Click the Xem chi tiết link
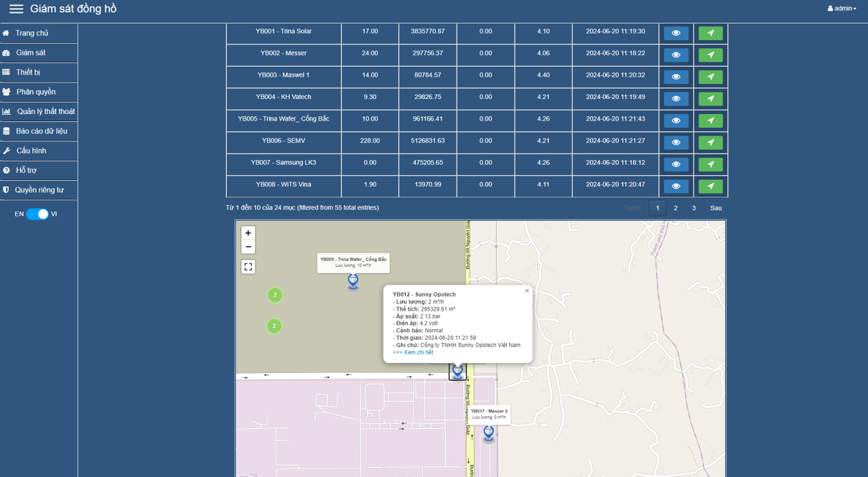The height and width of the screenshot is (477, 868). [x=413, y=353]
